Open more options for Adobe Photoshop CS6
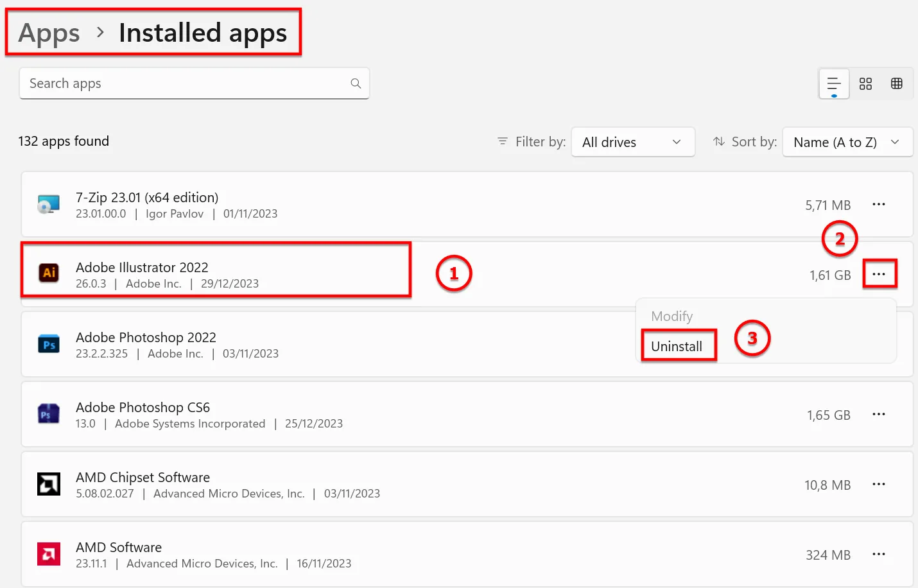The height and width of the screenshot is (588, 918). pyautogui.click(x=879, y=414)
